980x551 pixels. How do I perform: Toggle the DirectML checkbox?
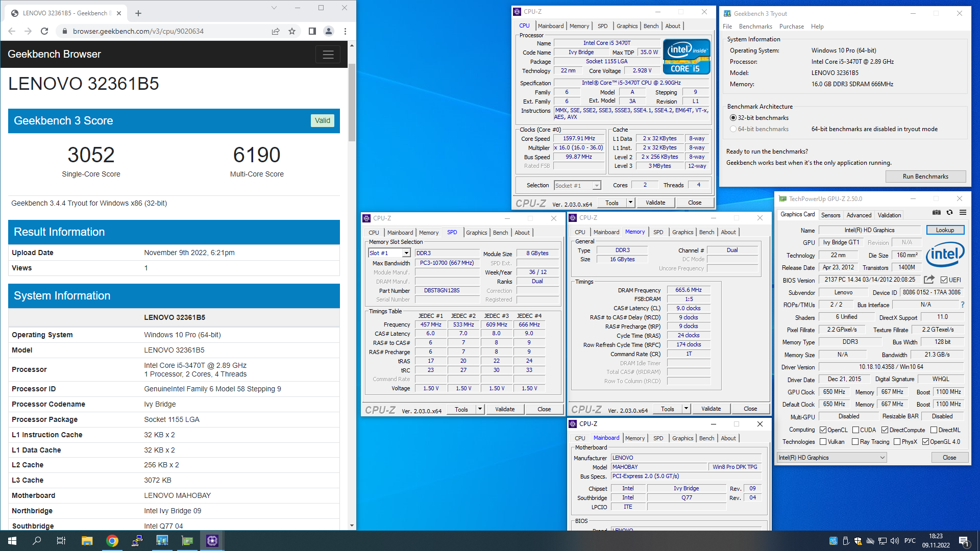point(934,430)
